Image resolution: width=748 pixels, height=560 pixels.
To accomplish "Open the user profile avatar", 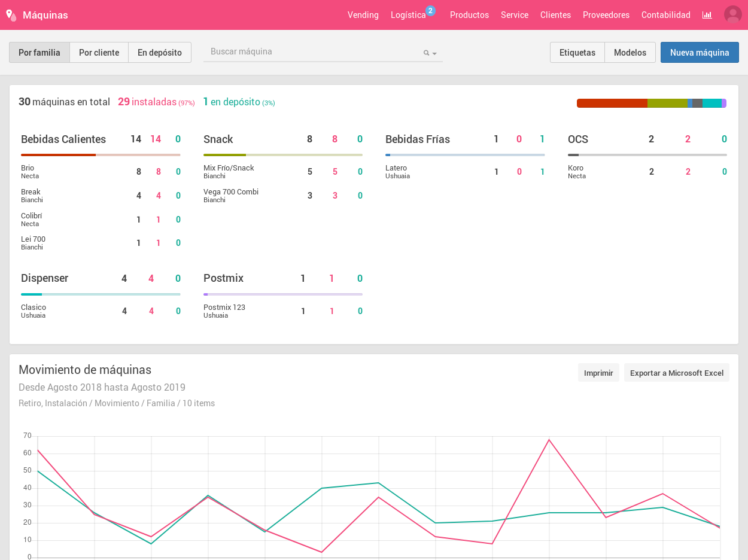I will [x=732, y=15].
